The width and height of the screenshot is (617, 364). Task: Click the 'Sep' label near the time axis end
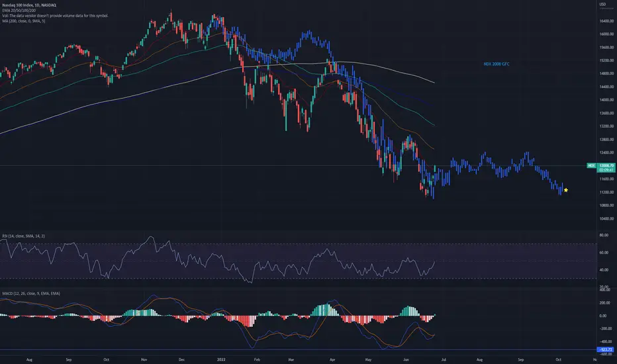(520, 359)
